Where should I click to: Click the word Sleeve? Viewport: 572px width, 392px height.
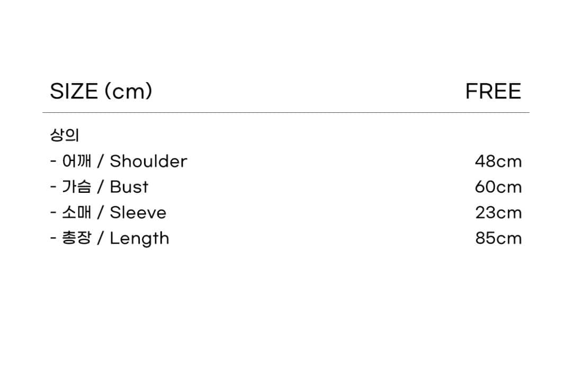tap(138, 212)
